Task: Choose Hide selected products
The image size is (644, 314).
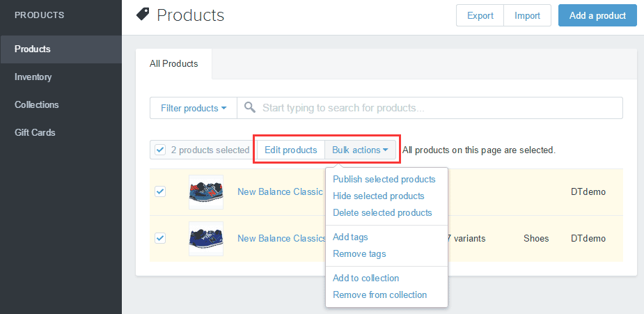Action: click(378, 196)
